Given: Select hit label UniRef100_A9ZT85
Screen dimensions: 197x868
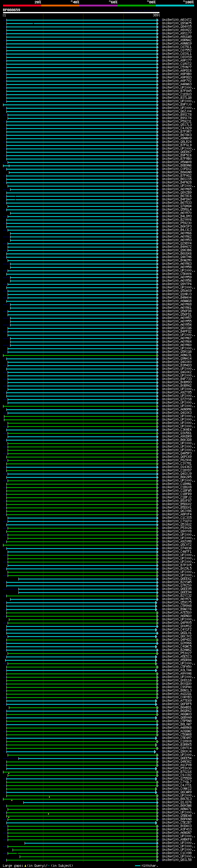Looking at the screenshot, I should 177,393.
